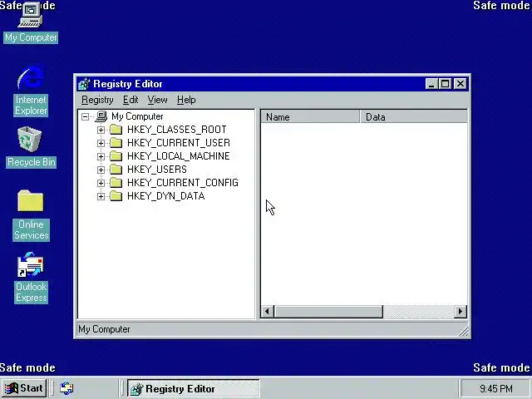The image size is (532, 399).
Task: Expand the HKEY_DYN_DATA key
Action: click(101, 196)
